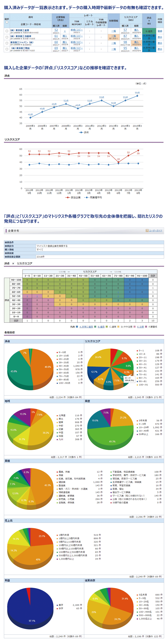Click the 2015年3月 59点 data point

(137, 96)
